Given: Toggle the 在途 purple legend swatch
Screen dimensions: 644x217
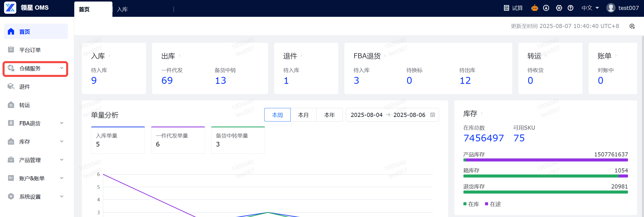Looking at the screenshot, I should coord(487,204).
